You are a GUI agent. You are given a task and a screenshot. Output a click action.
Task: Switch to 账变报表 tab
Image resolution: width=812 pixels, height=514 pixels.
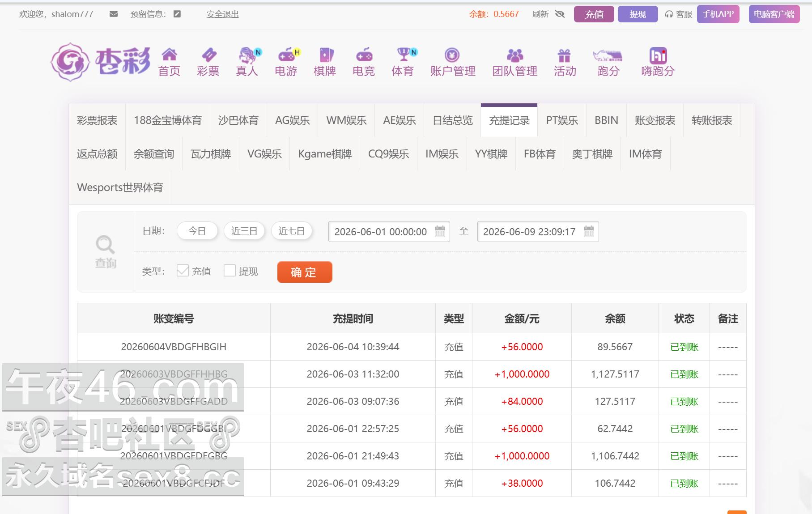pos(655,120)
